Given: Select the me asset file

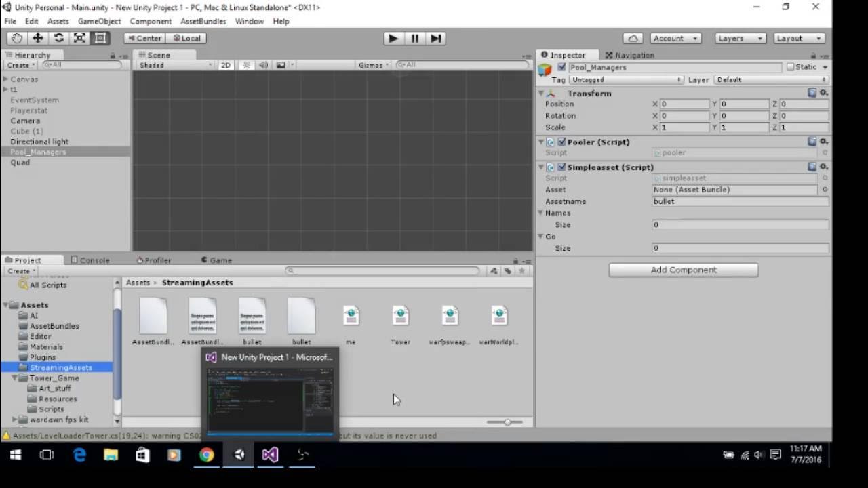Looking at the screenshot, I should (x=351, y=321).
